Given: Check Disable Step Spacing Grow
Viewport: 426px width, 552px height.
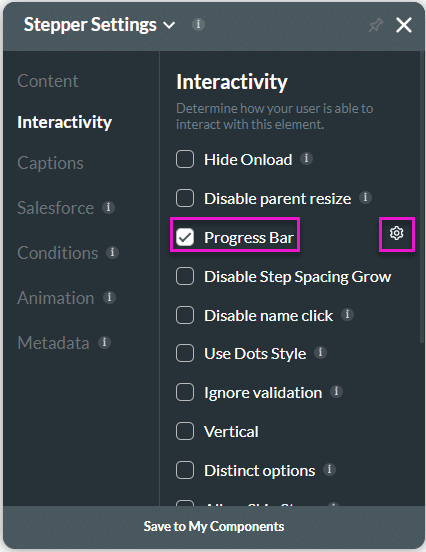Looking at the screenshot, I should 185,276.
